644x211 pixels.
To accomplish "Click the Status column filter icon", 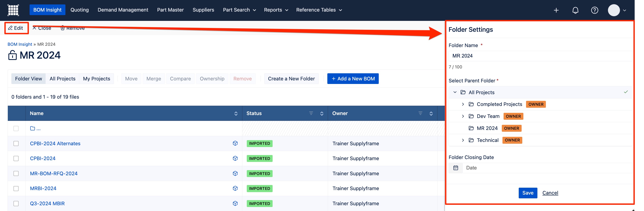I will click(311, 113).
